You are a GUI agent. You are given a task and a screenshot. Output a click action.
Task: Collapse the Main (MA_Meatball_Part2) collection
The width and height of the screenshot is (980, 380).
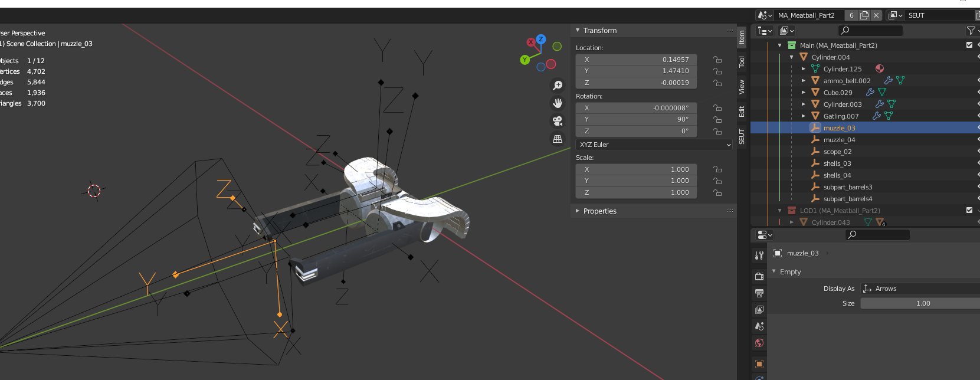(x=780, y=45)
